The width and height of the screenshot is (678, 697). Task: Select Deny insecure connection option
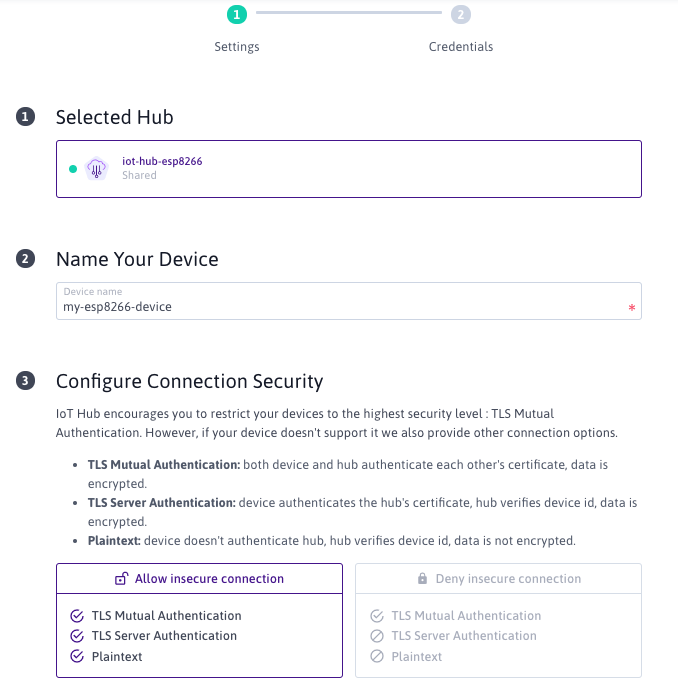498,579
